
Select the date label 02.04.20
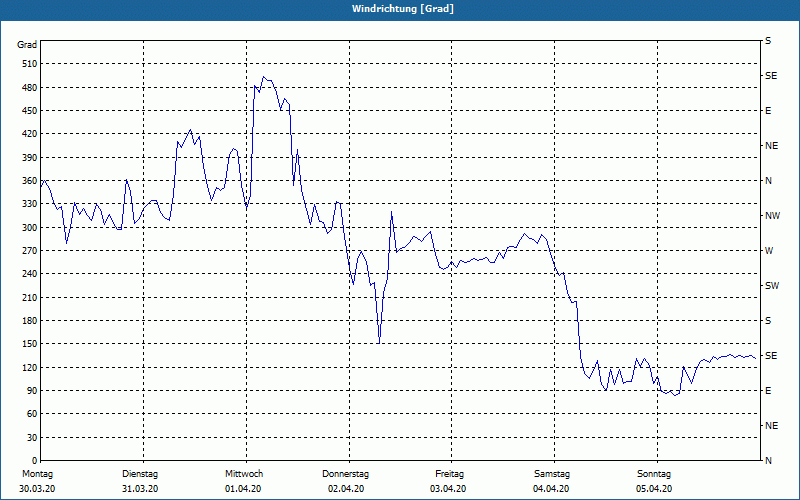point(346,489)
